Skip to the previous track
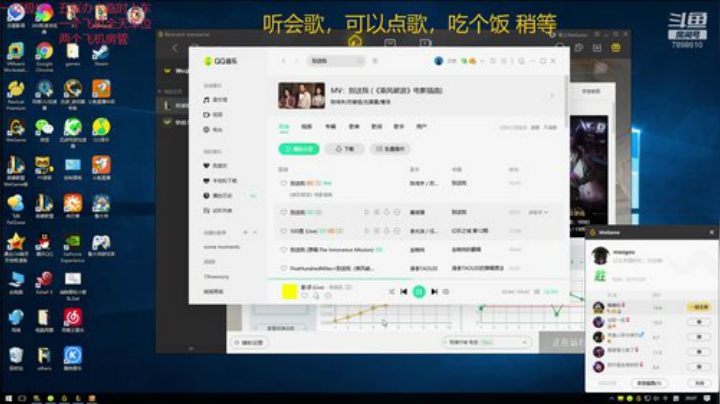The image size is (720, 404). click(404, 292)
